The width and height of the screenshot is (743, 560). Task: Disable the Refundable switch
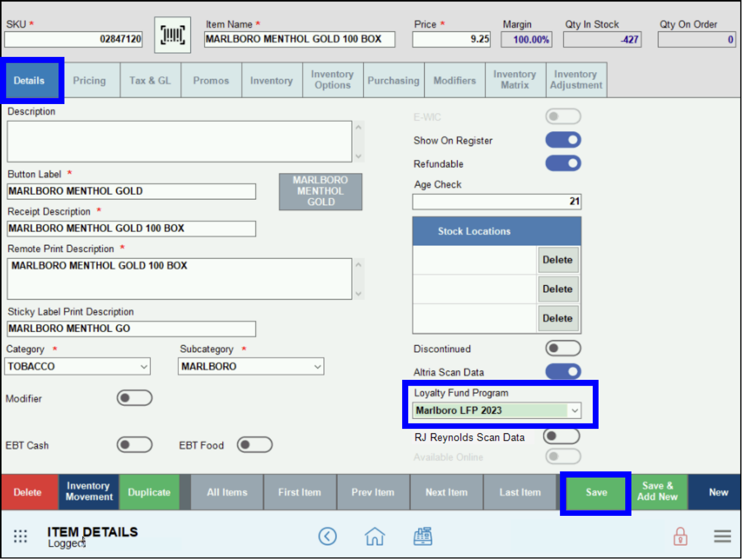click(x=563, y=163)
